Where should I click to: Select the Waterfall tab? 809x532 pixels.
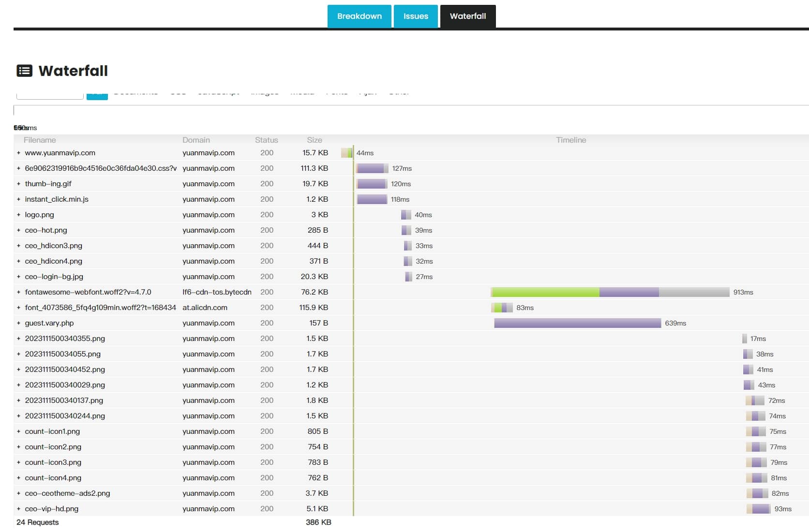467,16
